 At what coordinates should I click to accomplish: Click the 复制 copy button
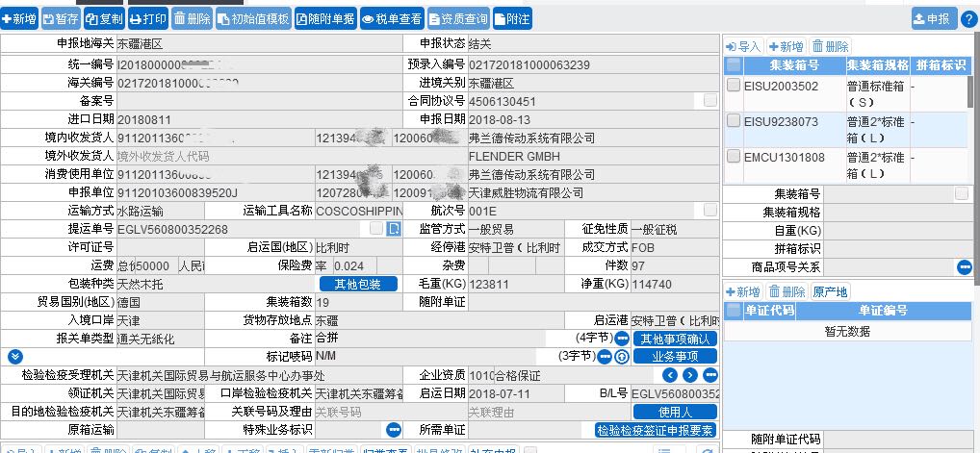point(105,19)
